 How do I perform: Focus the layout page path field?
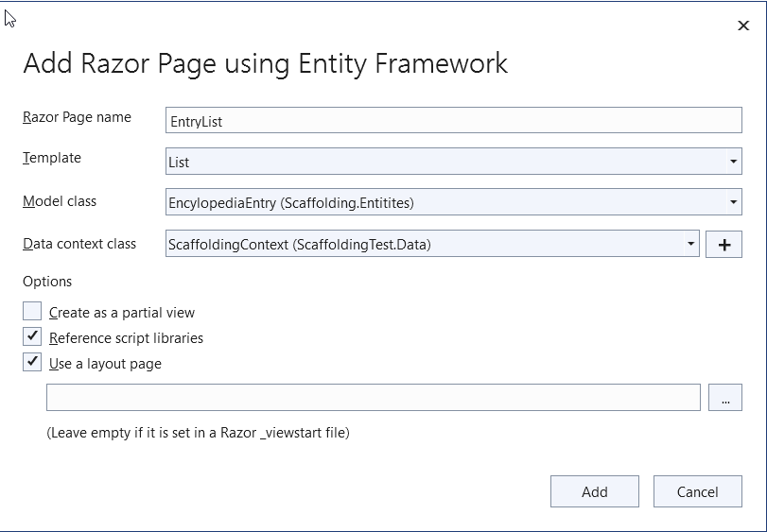click(x=374, y=398)
